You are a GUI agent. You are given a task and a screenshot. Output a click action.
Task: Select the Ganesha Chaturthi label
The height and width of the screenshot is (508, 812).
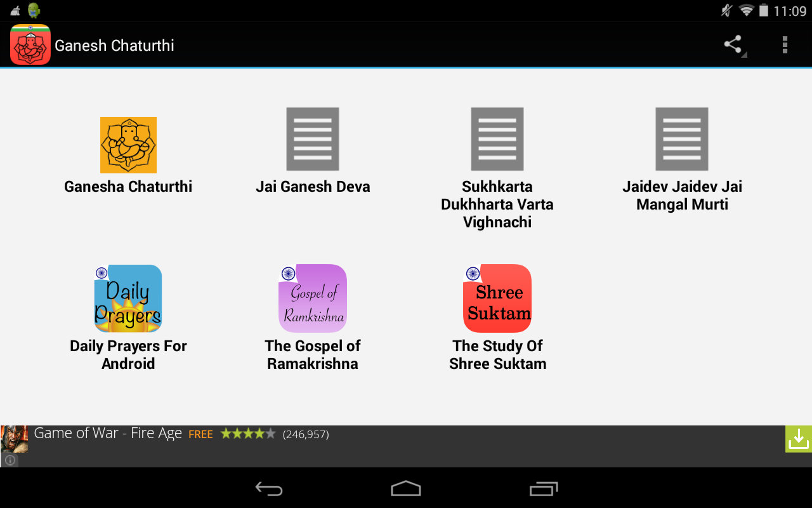click(128, 187)
